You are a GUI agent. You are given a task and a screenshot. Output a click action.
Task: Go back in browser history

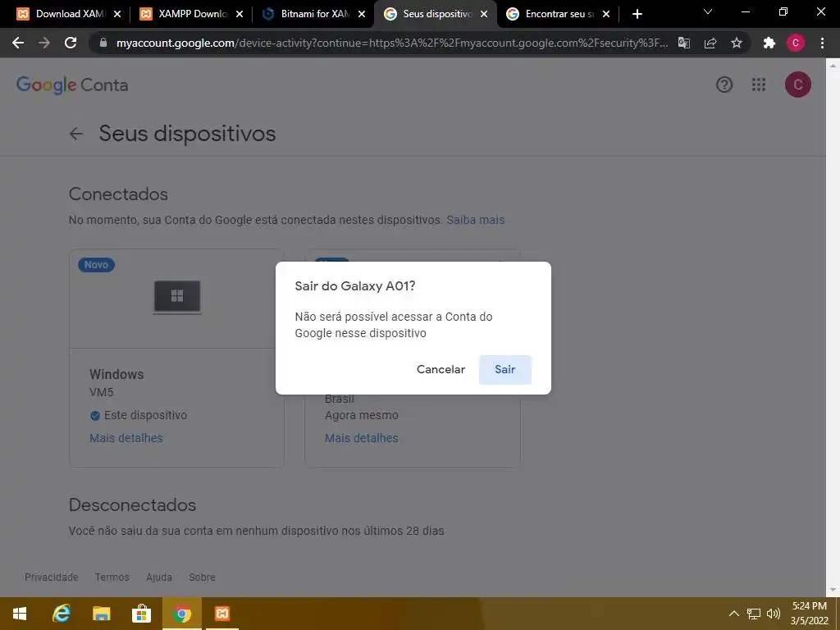pos(18,43)
